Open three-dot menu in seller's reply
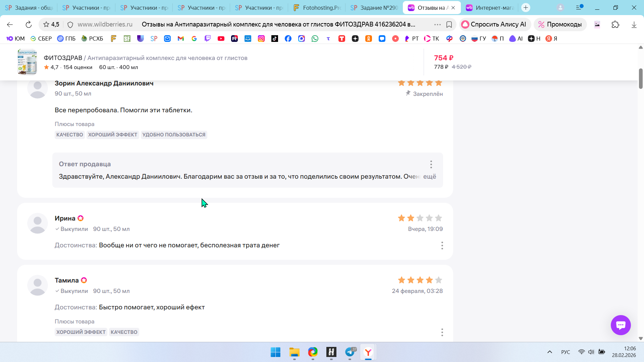The image size is (644, 362). (x=431, y=164)
